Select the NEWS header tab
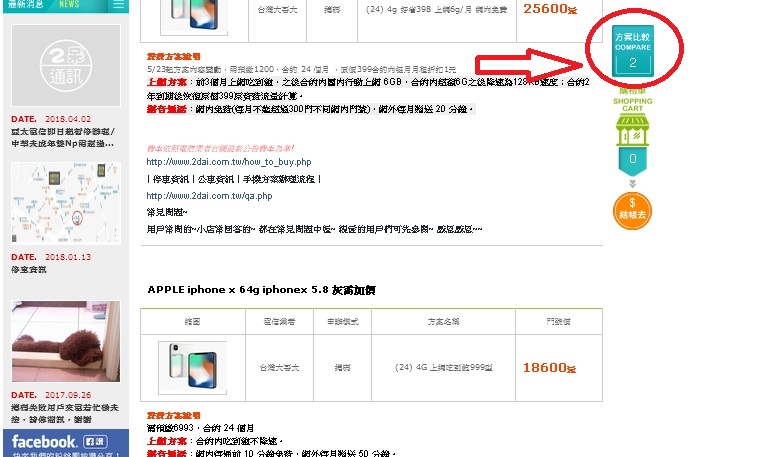 (69, 4)
